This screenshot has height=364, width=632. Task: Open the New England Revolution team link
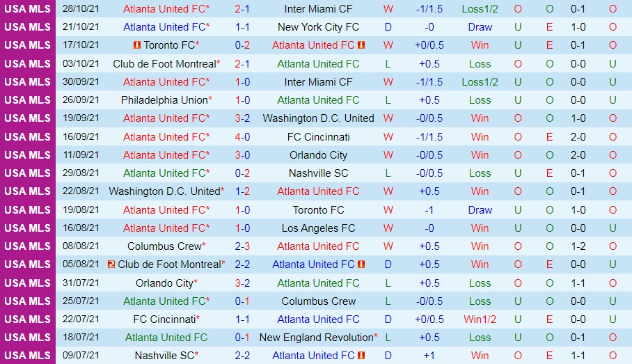[316, 338]
